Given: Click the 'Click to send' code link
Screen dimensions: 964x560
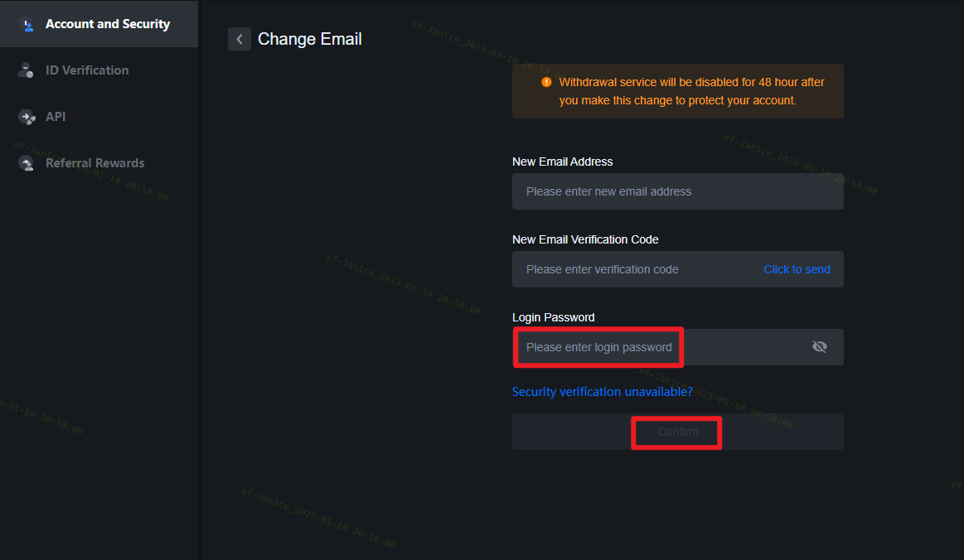Looking at the screenshot, I should [x=797, y=269].
